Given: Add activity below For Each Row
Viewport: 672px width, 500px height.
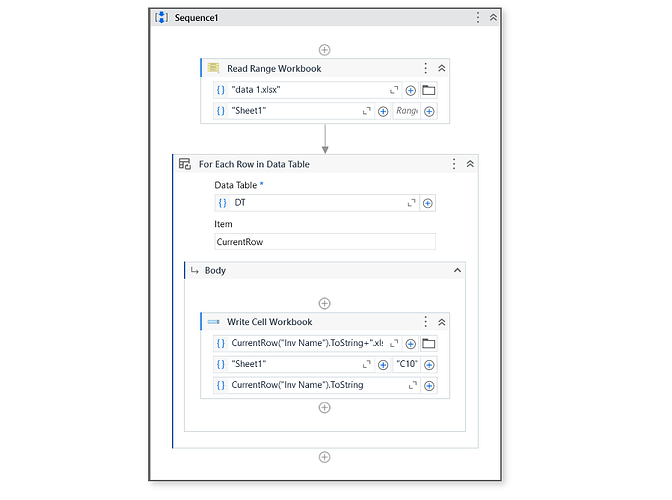Looking at the screenshot, I should [324, 457].
